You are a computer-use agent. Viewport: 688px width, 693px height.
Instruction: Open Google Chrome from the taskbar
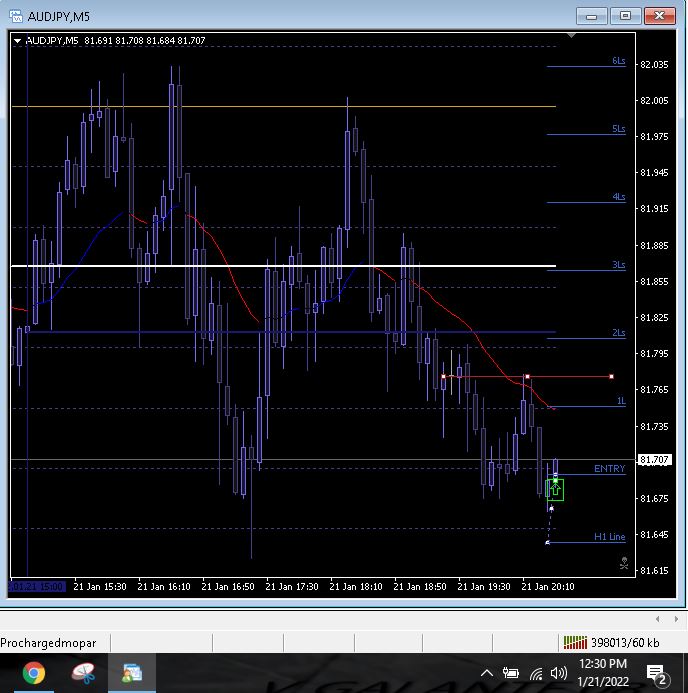point(33,673)
